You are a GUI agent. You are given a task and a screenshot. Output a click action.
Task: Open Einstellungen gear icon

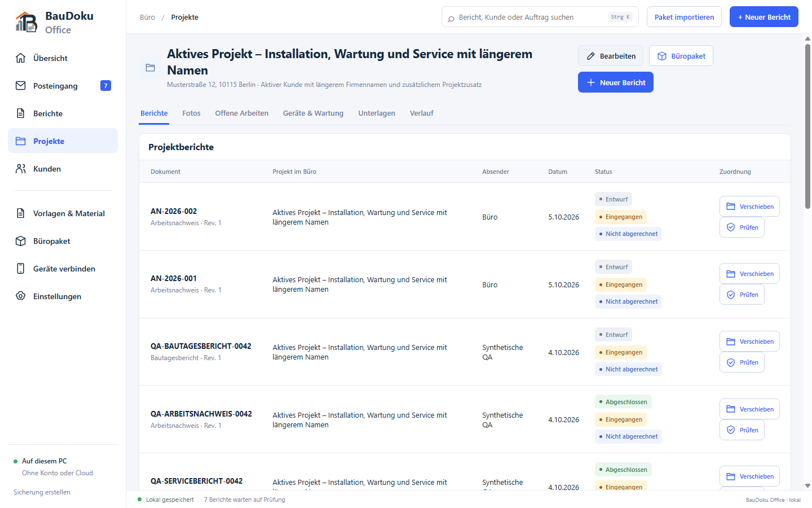[x=21, y=296]
